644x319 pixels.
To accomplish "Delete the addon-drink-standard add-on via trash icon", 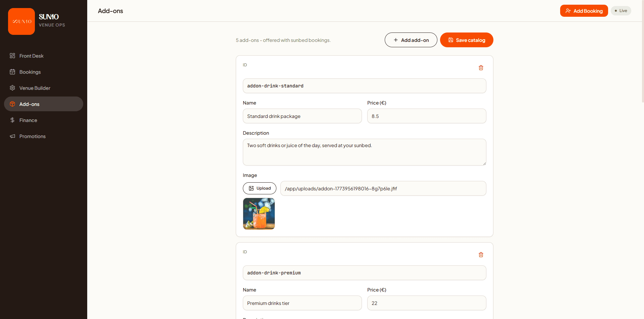I will click(481, 68).
